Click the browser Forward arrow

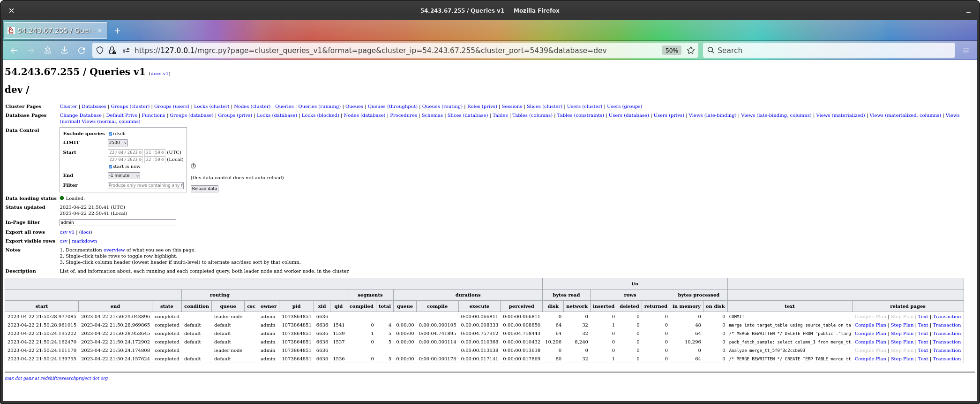31,50
